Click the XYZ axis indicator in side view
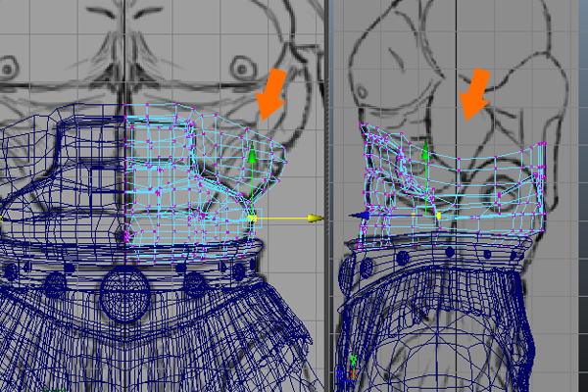 (x=347, y=368)
